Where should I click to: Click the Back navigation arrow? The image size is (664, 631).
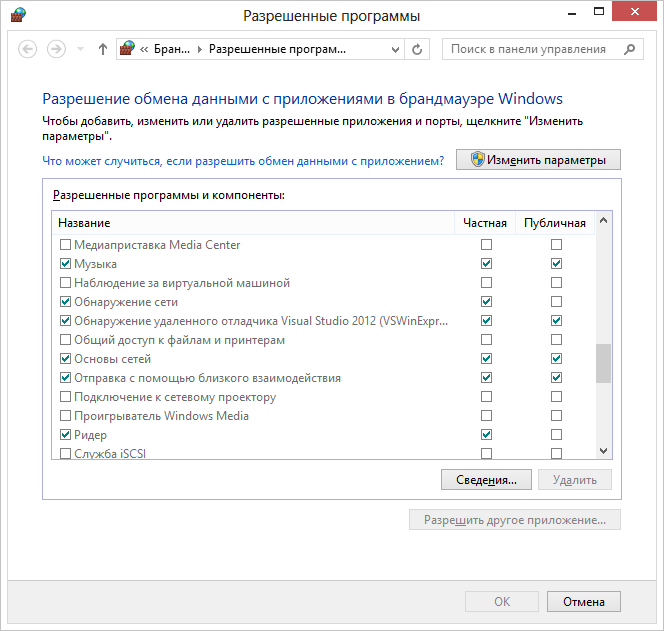tap(28, 49)
